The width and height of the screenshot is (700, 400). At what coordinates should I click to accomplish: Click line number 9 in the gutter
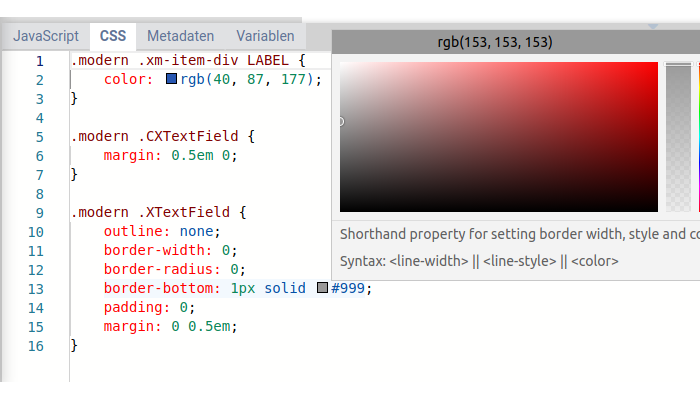pos(40,213)
